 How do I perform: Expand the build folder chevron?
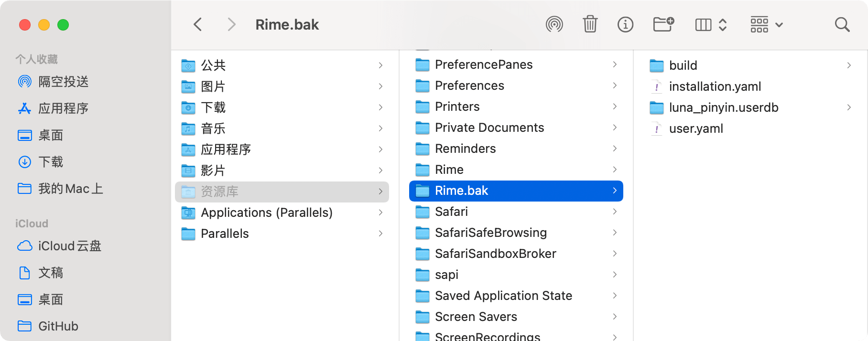[849, 65]
